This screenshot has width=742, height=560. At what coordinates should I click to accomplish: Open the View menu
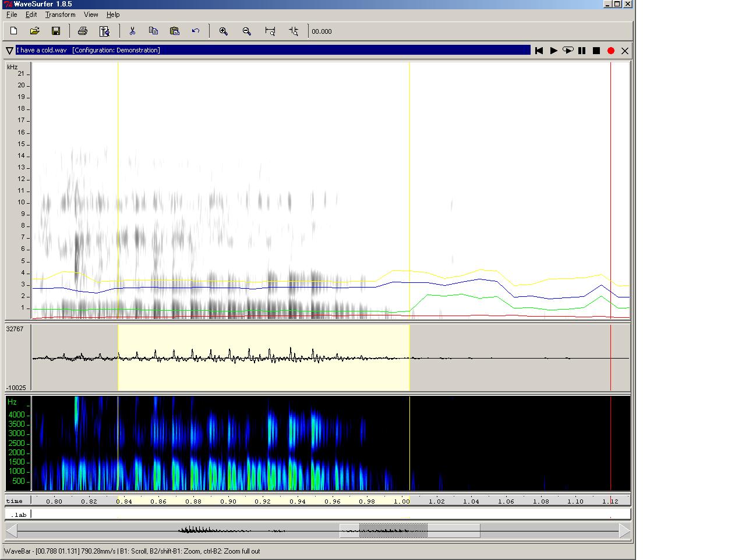(x=91, y=15)
